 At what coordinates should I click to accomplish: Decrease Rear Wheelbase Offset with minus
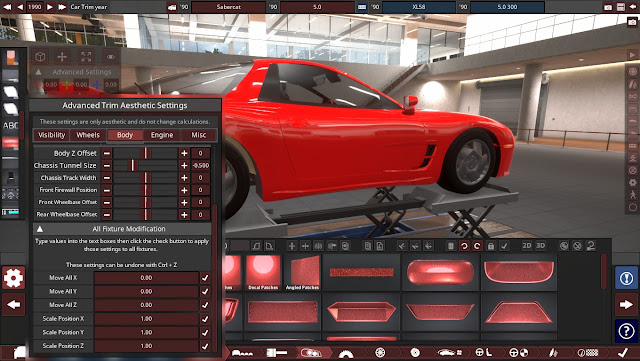point(107,214)
